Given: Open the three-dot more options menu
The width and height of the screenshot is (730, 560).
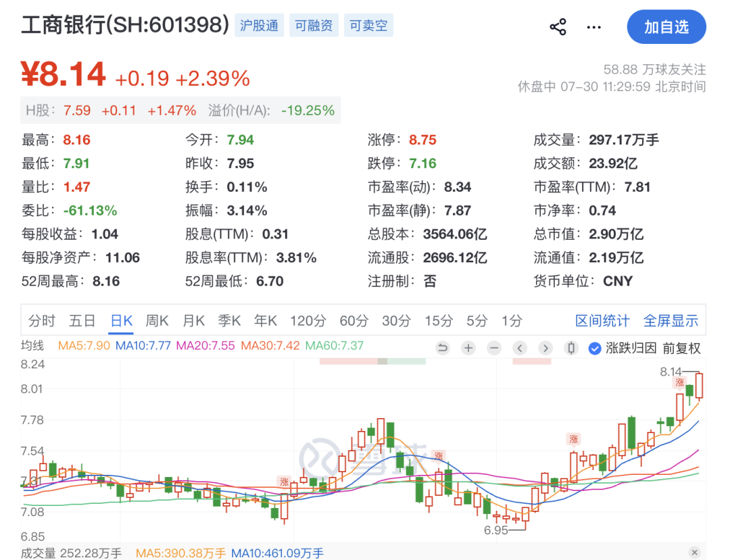Looking at the screenshot, I should click(593, 28).
